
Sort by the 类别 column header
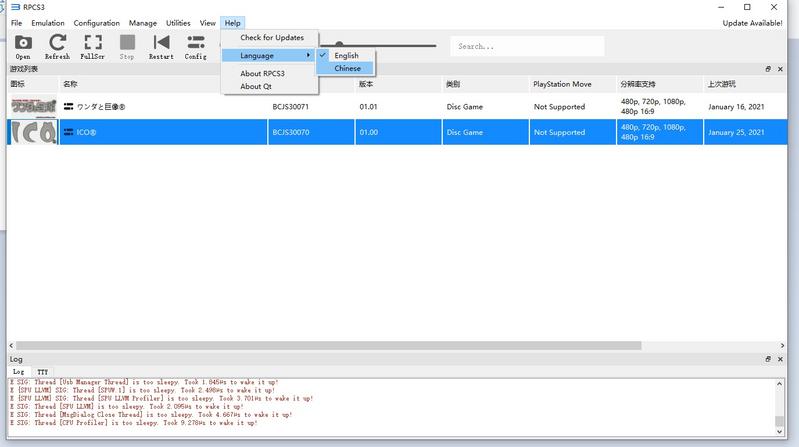pos(485,84)
